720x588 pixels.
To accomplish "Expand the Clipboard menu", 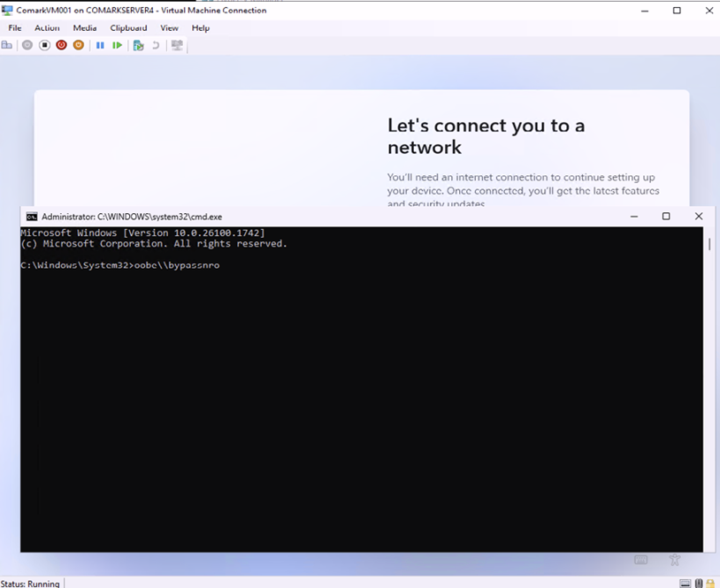I will 128,28.
